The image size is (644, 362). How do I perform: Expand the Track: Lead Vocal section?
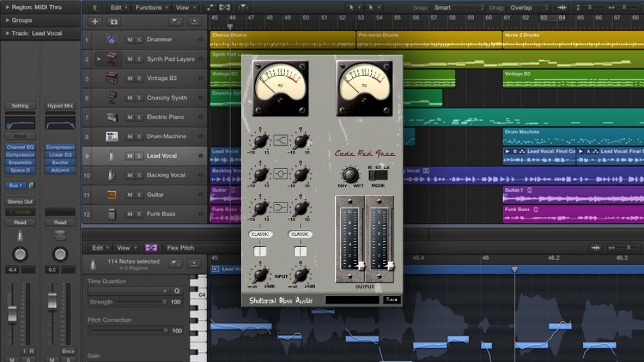8,33
